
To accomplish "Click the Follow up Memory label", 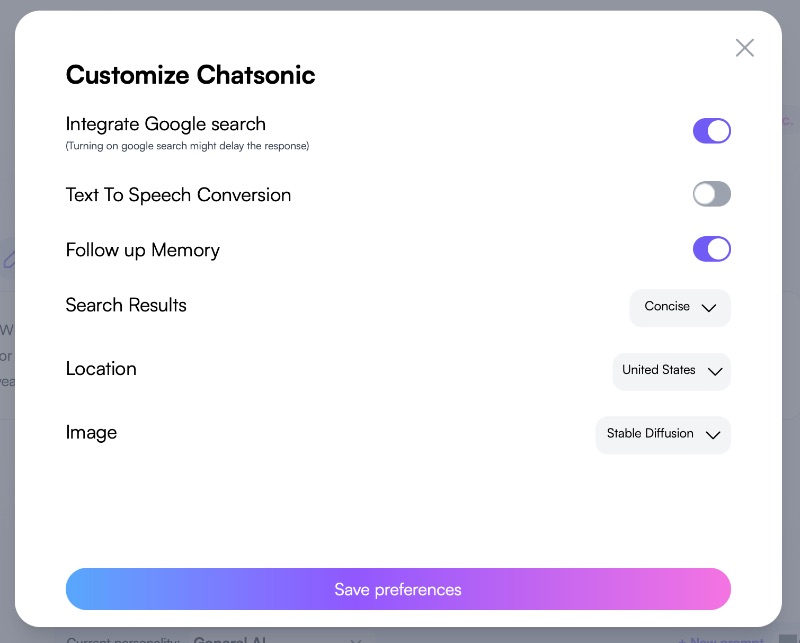I will coord(143,250).
